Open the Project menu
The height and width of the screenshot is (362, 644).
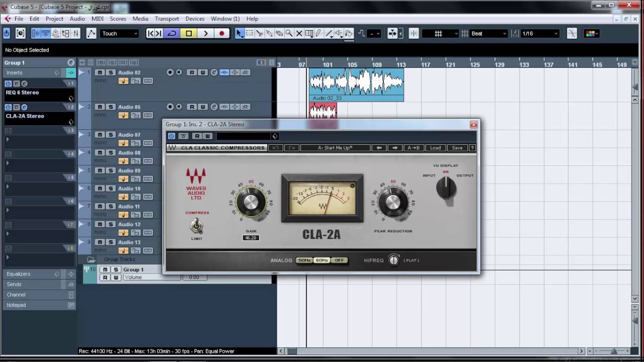tap(54, 19)
